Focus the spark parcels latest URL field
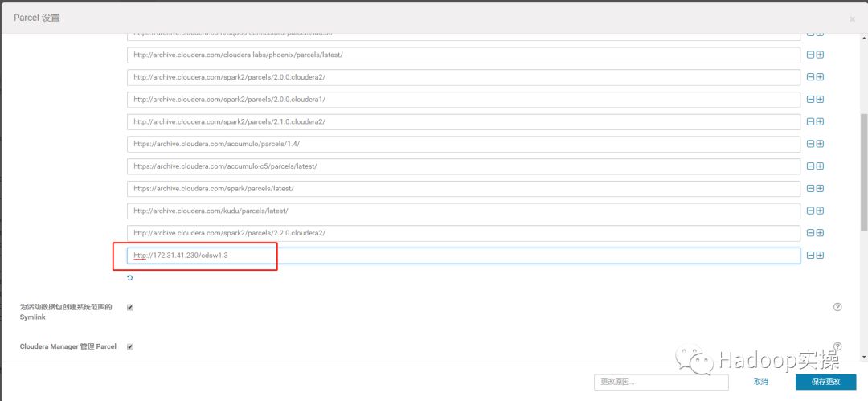868x401 pixels. pos(464,189)
